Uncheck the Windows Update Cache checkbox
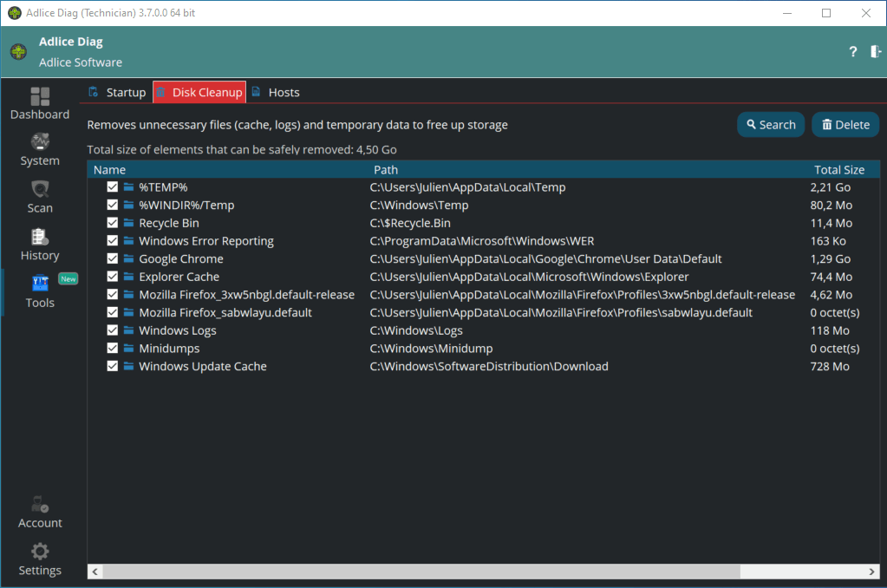 tap(113, 367)
